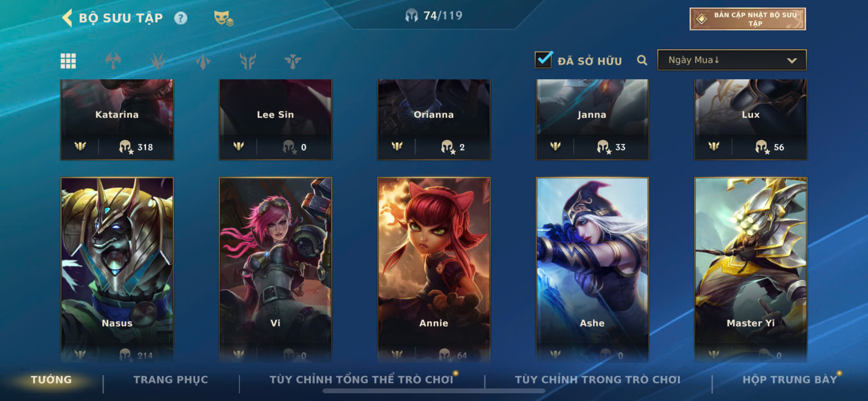Click the golden mask and coins icon

(x=223, y=18)
